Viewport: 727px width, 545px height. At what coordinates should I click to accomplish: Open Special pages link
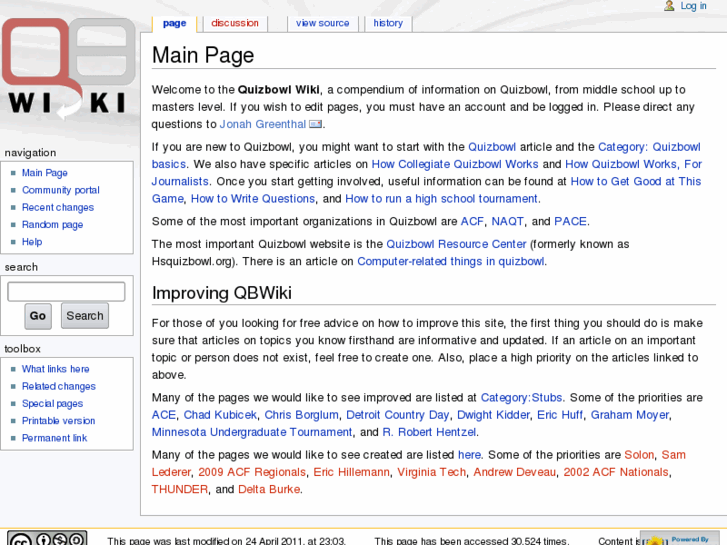pyautogui.click(x=52, y=404)
